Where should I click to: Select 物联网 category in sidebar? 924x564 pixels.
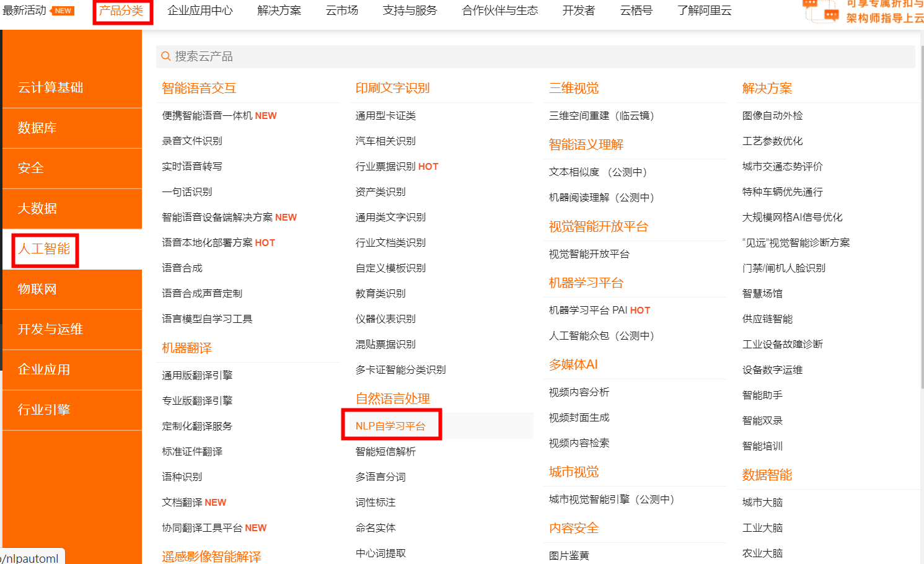point(72,289)
